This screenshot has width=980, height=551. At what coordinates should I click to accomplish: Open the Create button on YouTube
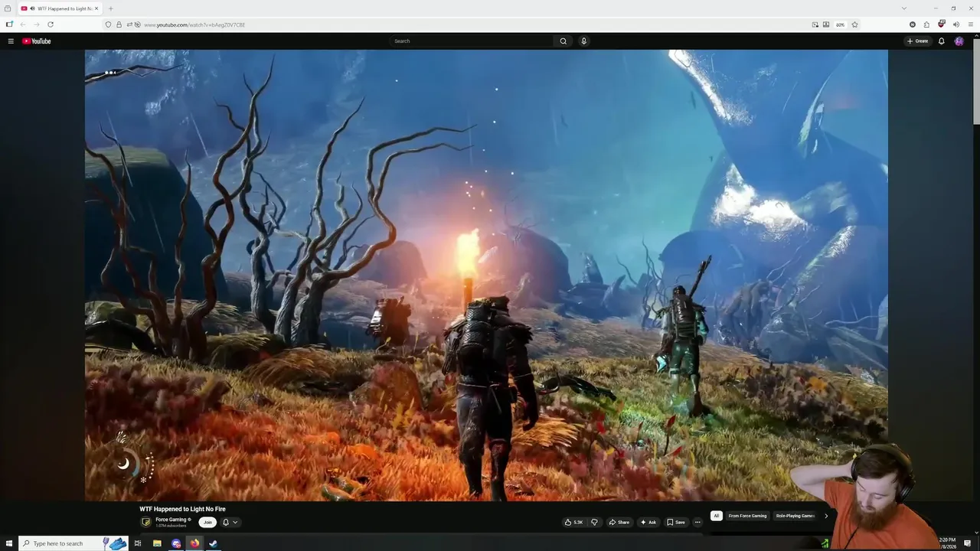point(917,41)
